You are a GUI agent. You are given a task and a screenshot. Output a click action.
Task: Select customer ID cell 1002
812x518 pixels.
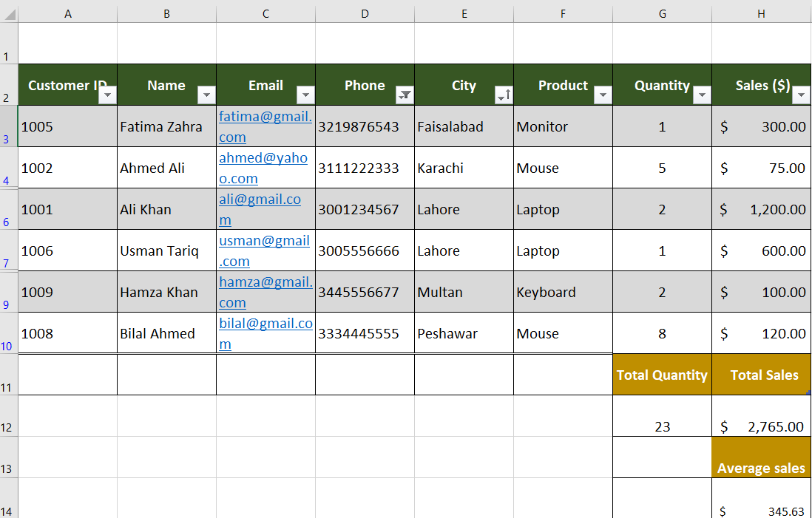68,168
